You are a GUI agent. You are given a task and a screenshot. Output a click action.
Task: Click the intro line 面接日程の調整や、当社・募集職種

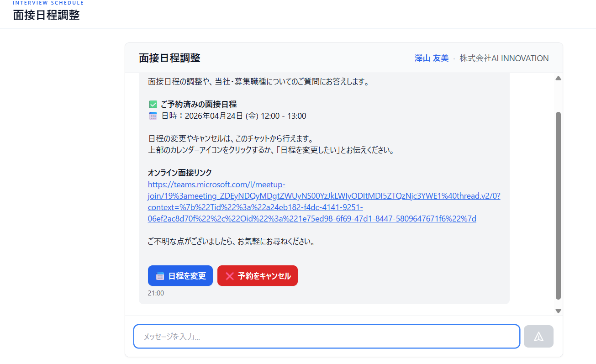tap(258, 82)
